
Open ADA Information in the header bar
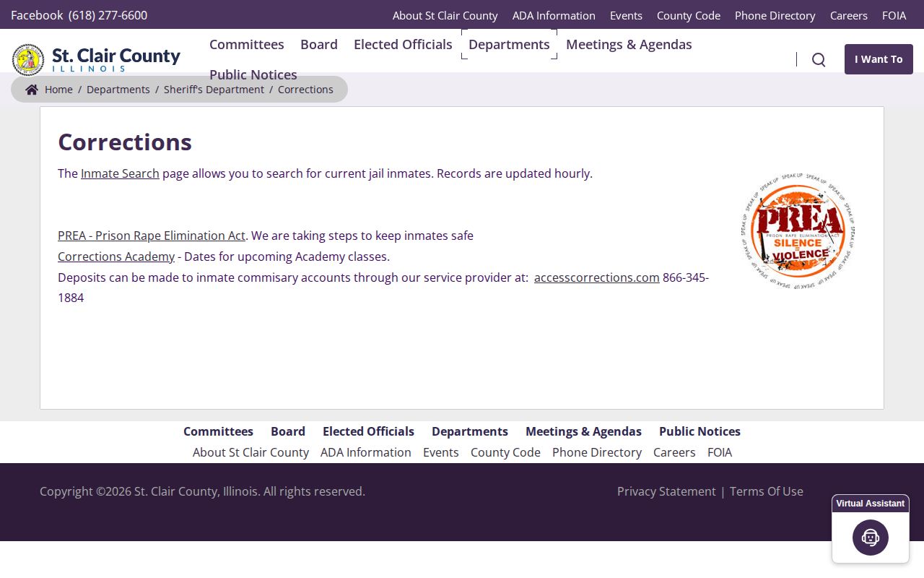click(x=554, y=15)
